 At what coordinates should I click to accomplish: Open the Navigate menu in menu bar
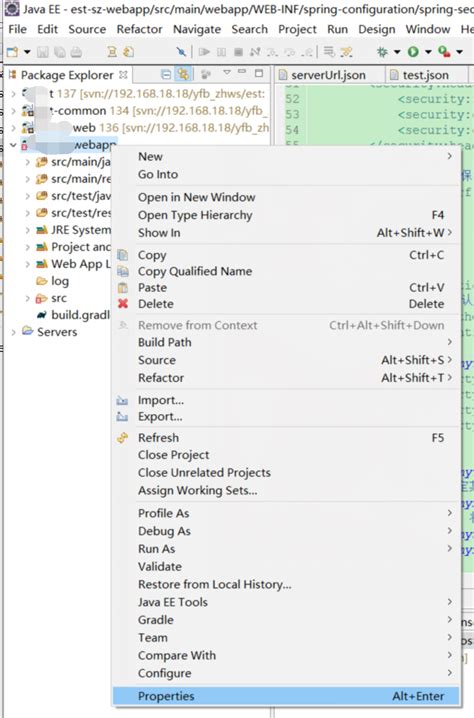[197, 29]
